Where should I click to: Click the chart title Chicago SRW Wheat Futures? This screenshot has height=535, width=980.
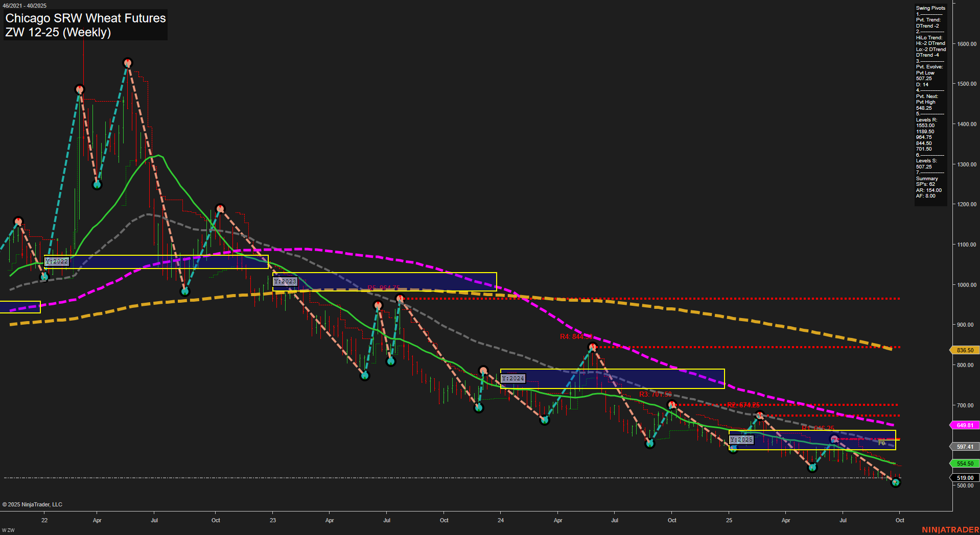click(85, 18)
